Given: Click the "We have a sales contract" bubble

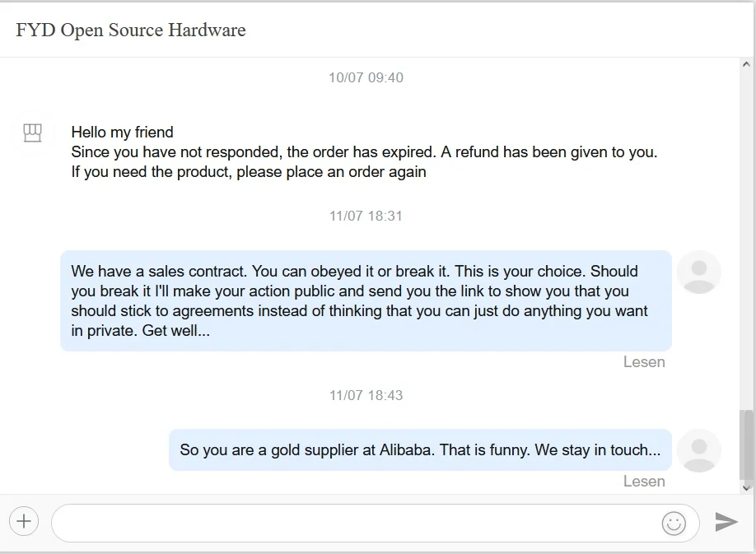Looking at the screenshot, I should click(366, 301).
